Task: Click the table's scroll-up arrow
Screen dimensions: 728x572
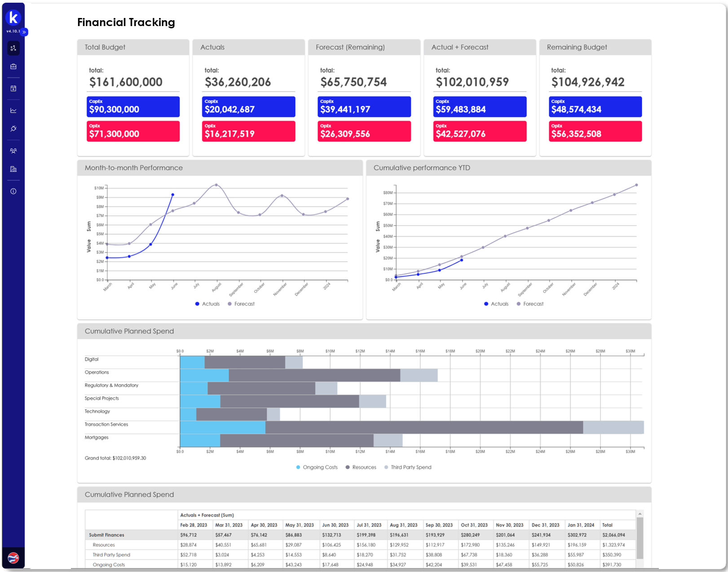Action: 640,514
